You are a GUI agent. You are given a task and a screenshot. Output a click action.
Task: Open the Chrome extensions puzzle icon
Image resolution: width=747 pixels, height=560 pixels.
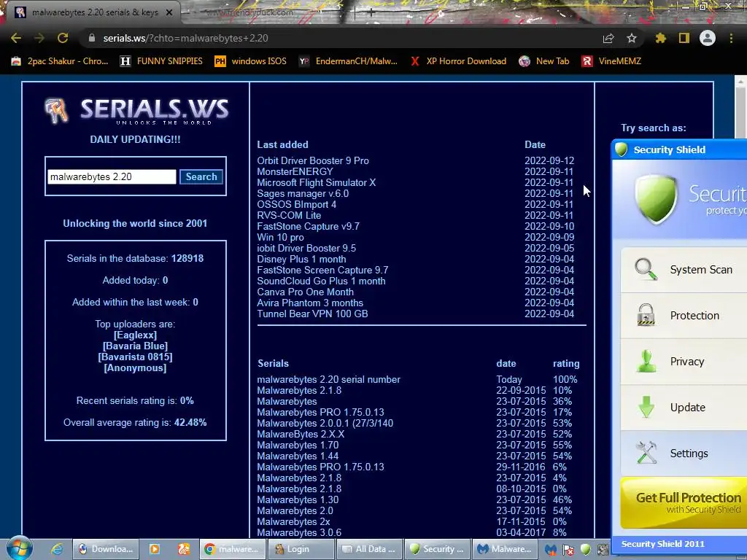(x=660, y=38)
